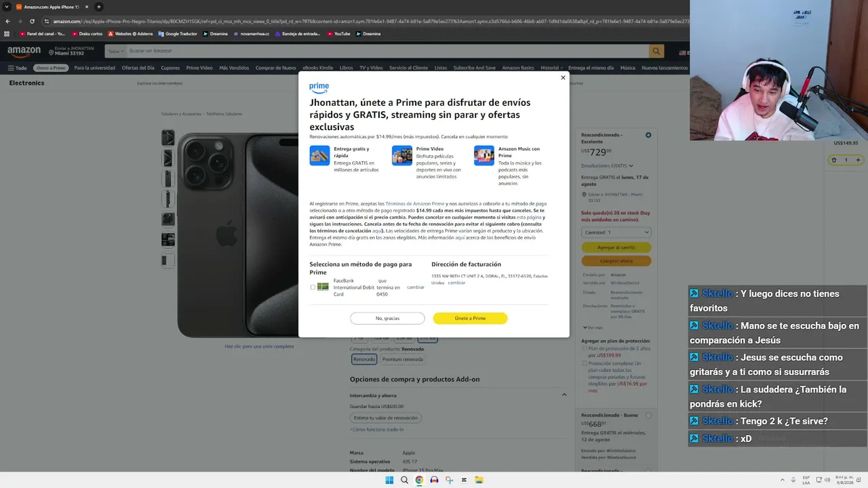Viewport: 868px width, 488px height.
Task: Open File Explorer from taskbar
Action: tap(479, 480)
